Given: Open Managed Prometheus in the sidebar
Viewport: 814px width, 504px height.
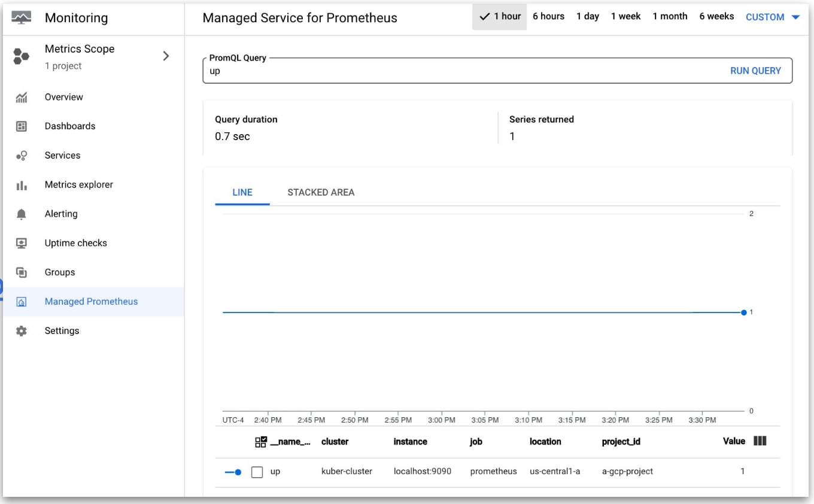Looking at the screenshot, I should pos(92,302).
